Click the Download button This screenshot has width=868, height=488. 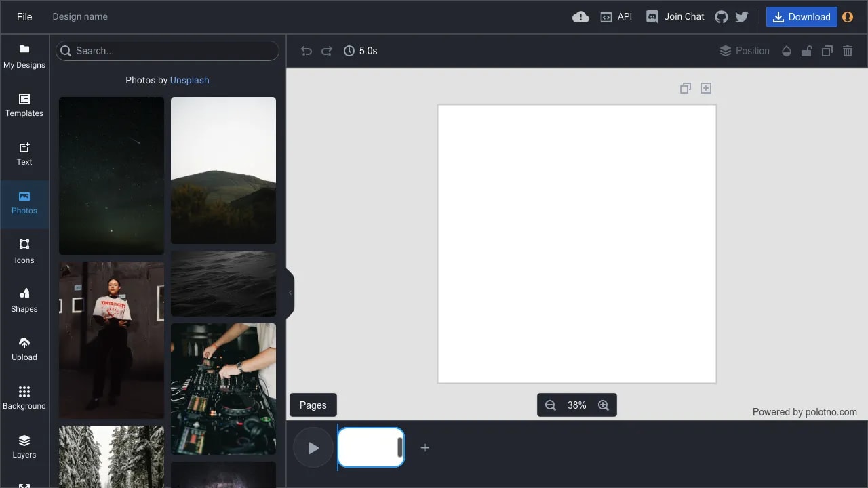coord(801,16)
